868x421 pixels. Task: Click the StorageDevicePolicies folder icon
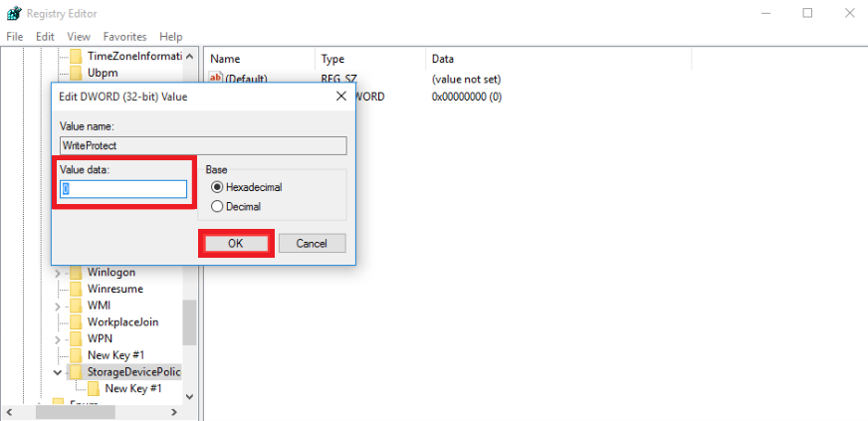coord(77,372)
